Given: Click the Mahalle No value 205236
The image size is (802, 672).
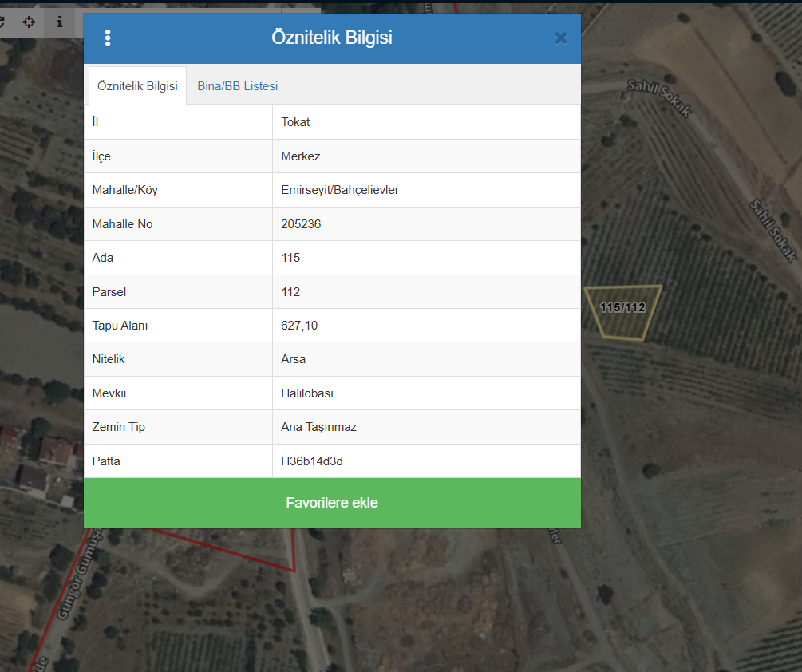Looking at the screenshot, I should click(301, 224).
